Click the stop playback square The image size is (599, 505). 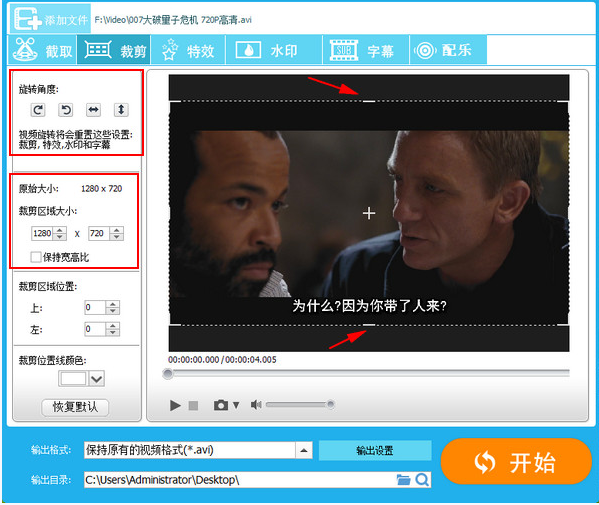[193, 405]
